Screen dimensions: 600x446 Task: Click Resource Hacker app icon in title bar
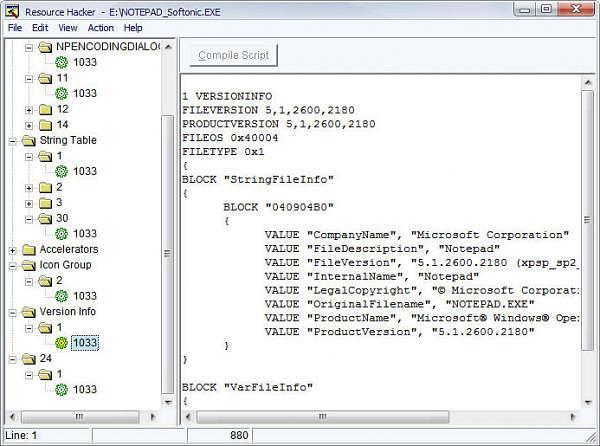pos(13,11)
